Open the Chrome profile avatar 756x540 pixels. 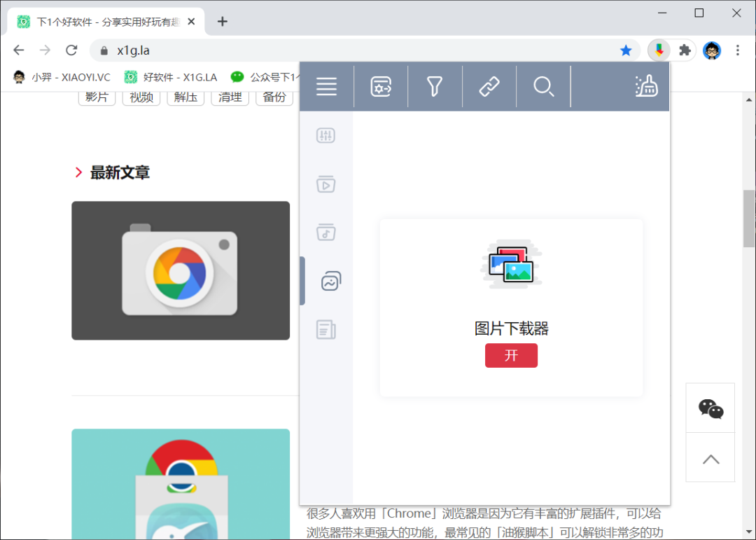coord(712,50)
